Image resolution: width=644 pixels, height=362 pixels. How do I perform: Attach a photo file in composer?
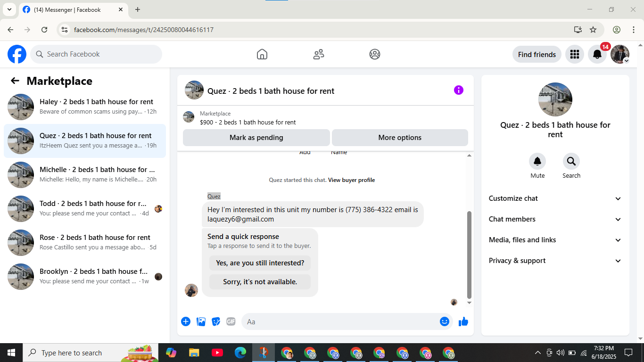201,321
